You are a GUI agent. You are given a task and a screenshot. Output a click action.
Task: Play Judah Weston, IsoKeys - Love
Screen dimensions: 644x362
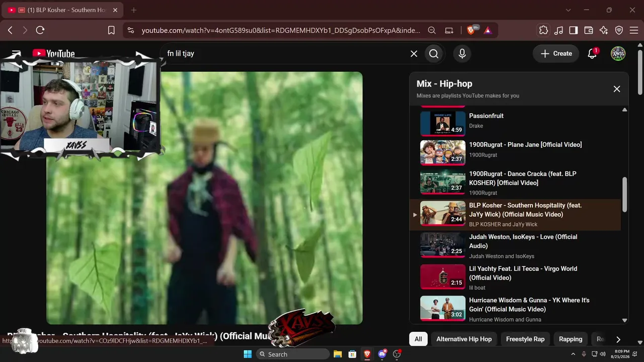515,246
